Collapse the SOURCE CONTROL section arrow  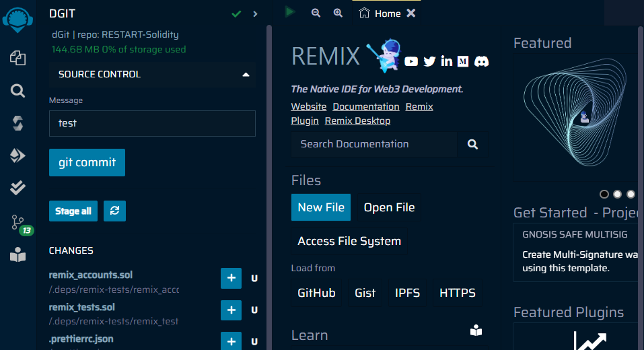246,74
